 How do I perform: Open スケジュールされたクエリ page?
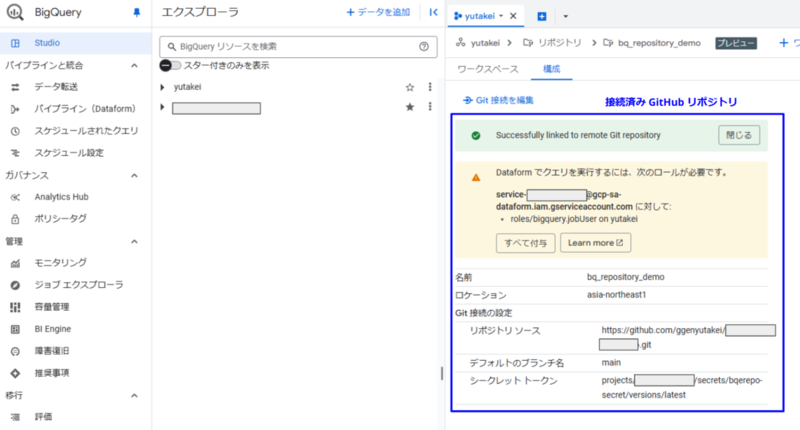point(86,131)
